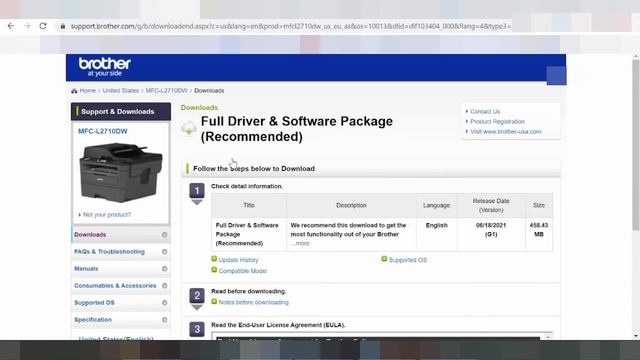The image size is (640, 360).
Task: Click the browser forward arrow
Action: click(27, 26)
